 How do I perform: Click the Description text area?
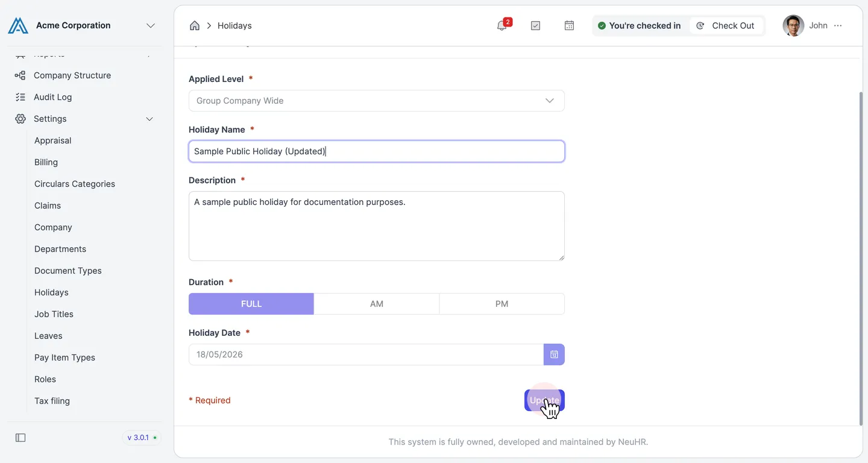(377, 226)
